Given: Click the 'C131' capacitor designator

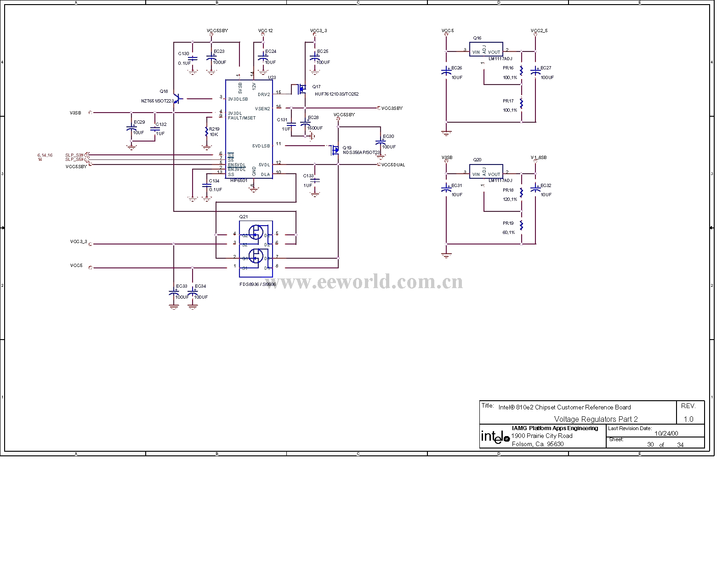Looking at the screenshot, I should tap(282, 120).
